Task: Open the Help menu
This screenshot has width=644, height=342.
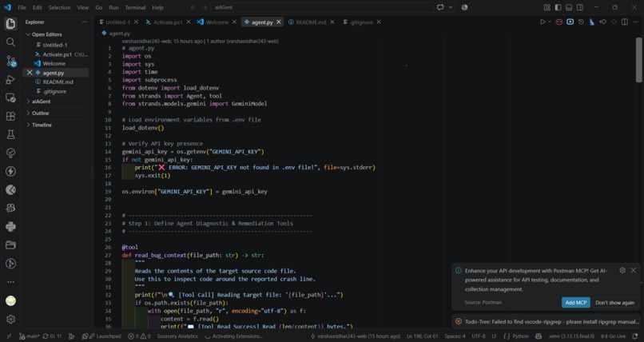Action: click(157, 7)
